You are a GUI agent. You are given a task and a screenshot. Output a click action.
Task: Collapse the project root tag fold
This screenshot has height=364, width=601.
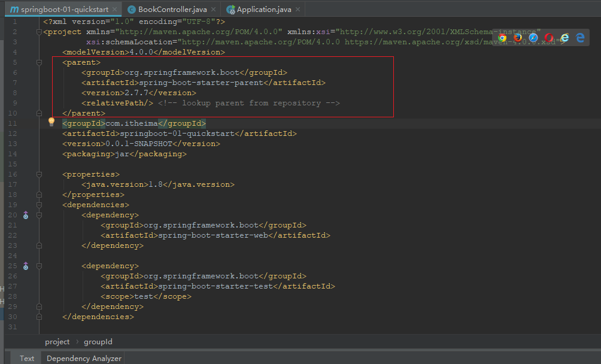[x=40, y=32]
